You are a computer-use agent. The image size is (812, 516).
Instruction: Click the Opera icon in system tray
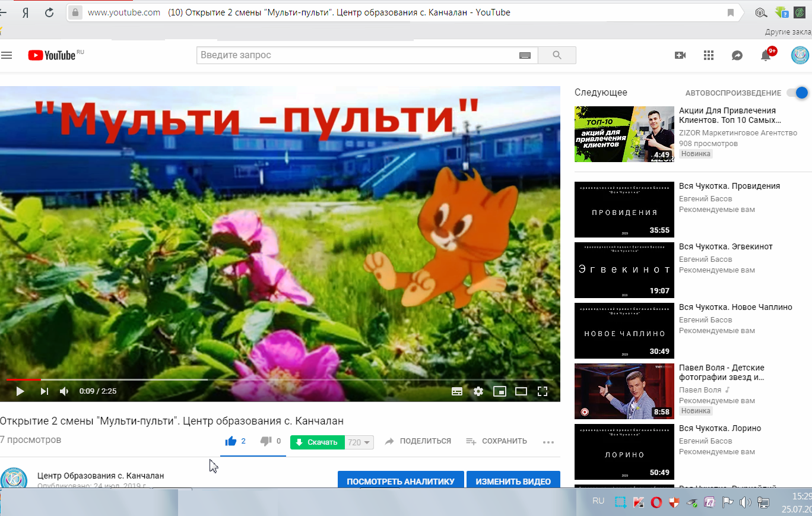[x=656, y=502]
